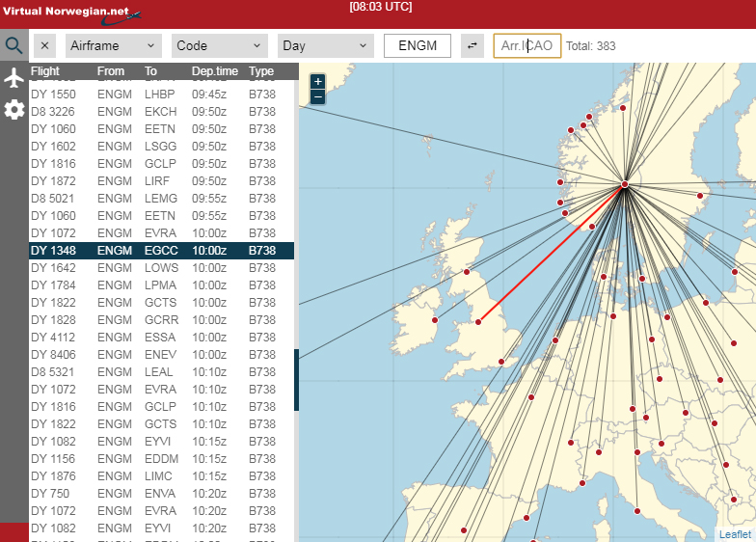Select flight DY 1072 departing 10:20z

(162, 511)
